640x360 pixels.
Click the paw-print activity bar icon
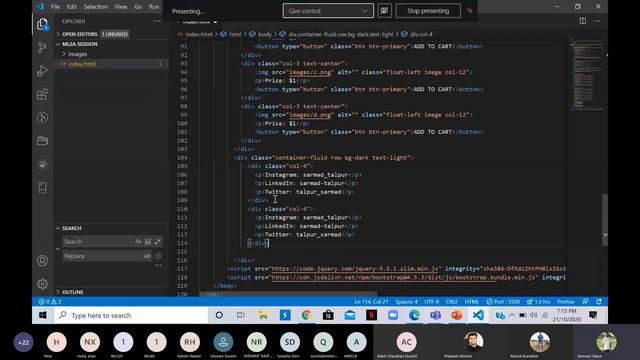pos(42,164)
